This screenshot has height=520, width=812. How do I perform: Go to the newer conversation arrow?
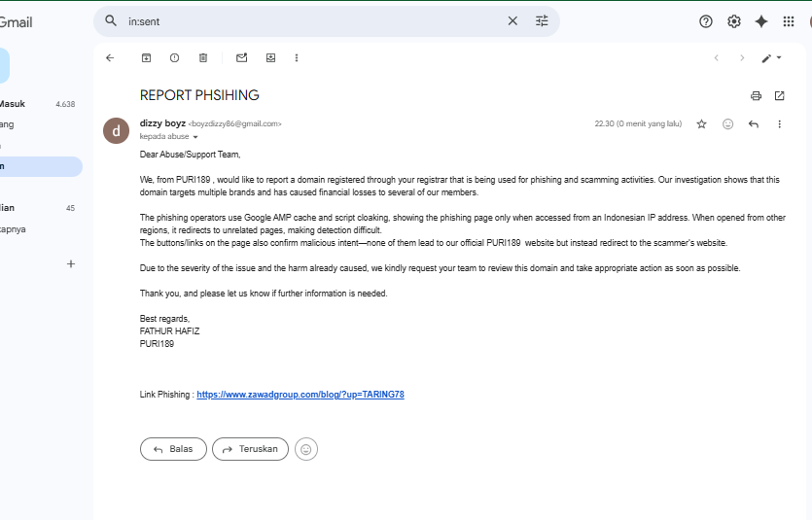716,58
